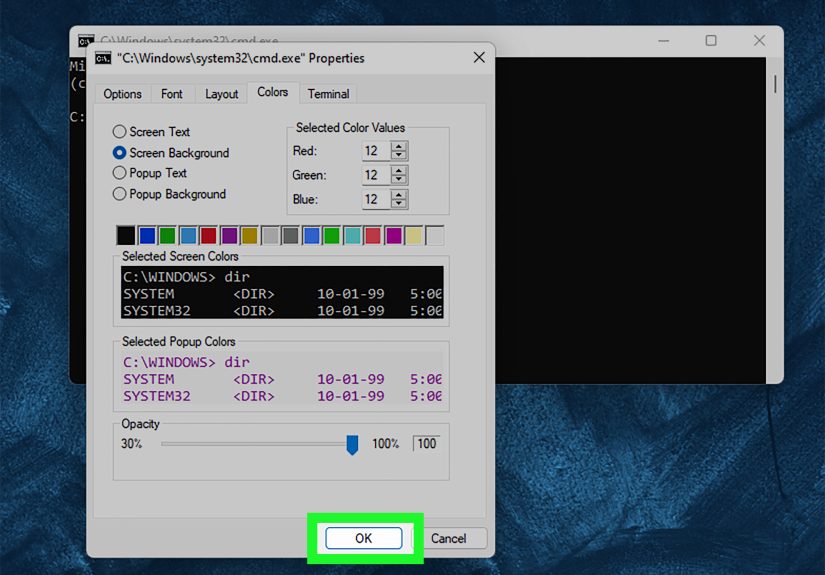Screen dimensions: 825x575
Task: Close the Command Prompt window
Action: [759, 41]
